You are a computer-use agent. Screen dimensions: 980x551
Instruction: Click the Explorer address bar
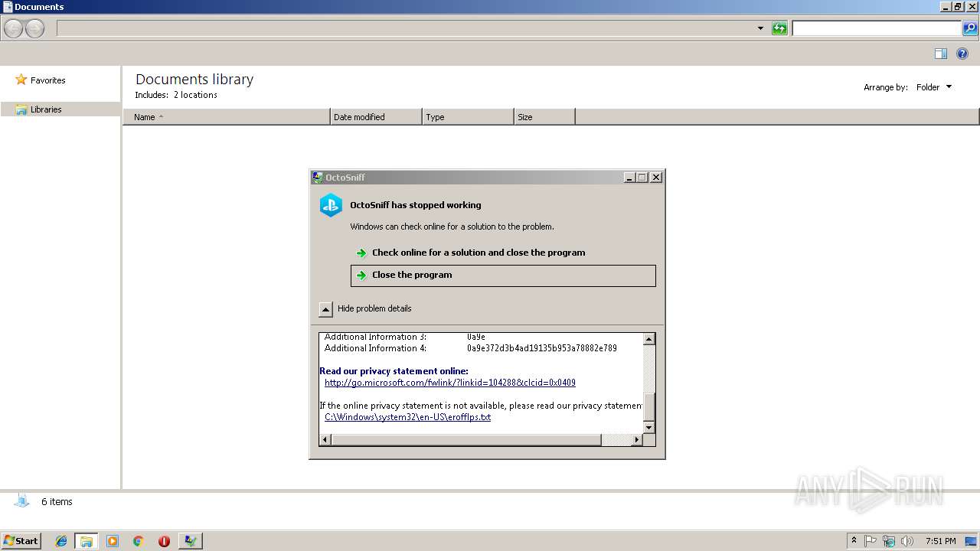coord(405,28)
